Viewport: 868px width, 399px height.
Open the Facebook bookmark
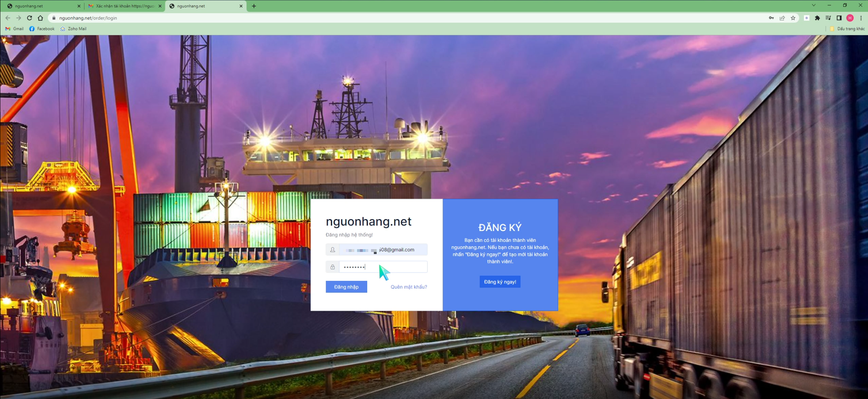[x=42, y=29]
